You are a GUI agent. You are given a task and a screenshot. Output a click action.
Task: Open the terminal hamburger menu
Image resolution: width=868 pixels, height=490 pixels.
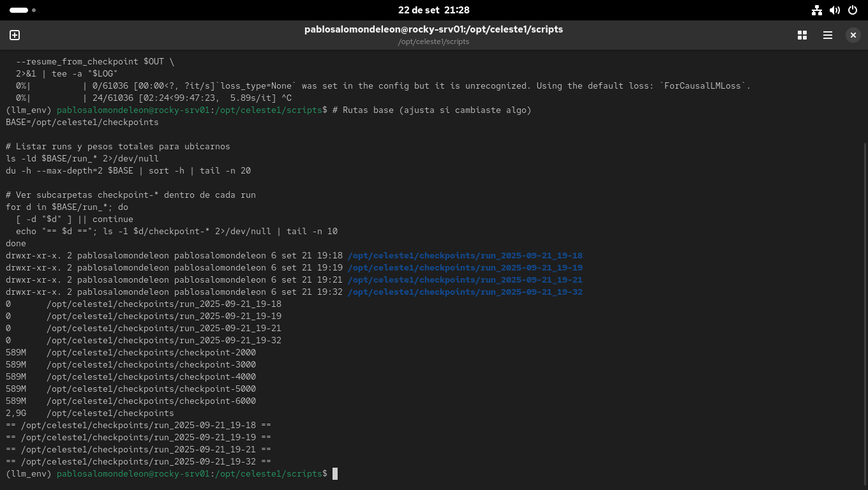(x=828, y=35)
